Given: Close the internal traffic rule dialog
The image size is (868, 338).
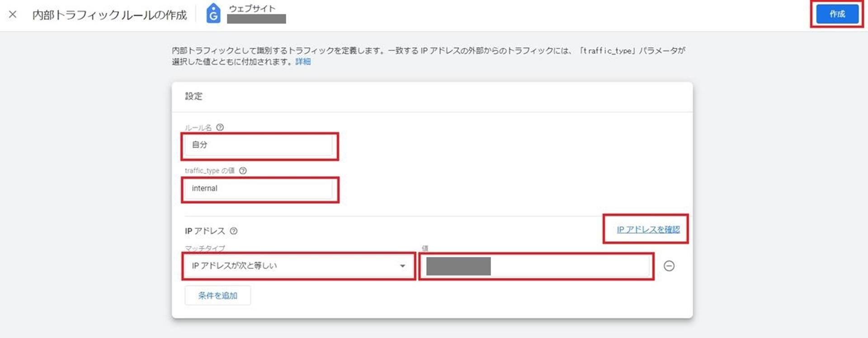Looking at the screenshot, I should [13, 14].
